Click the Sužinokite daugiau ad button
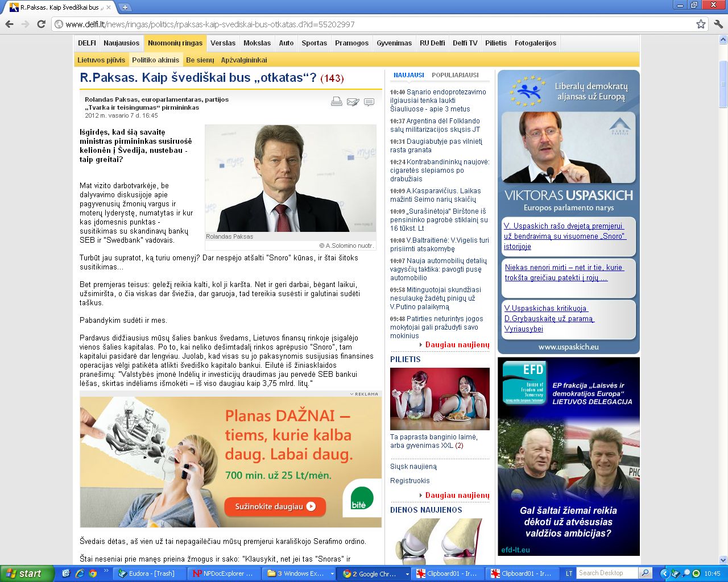Image resolution: width=728 pixels, height=582 pixels. click(x=275, y=506)
